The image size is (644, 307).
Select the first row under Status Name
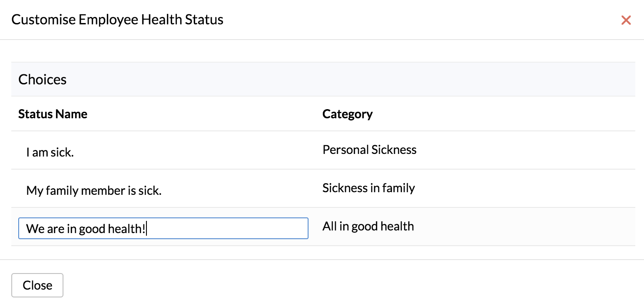pos(49,152)
